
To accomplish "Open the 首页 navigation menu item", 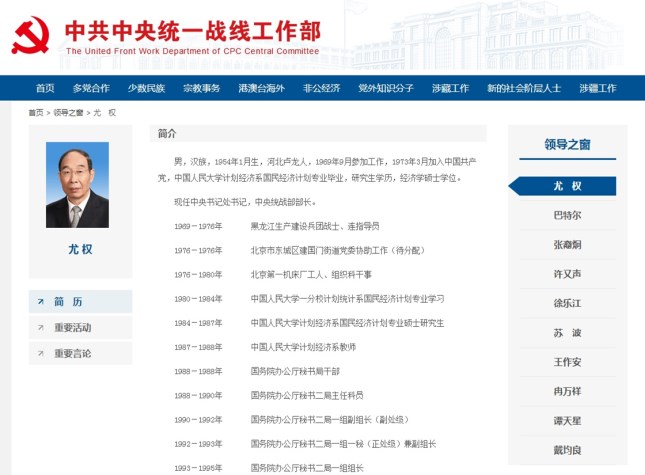I will point(45,88).
